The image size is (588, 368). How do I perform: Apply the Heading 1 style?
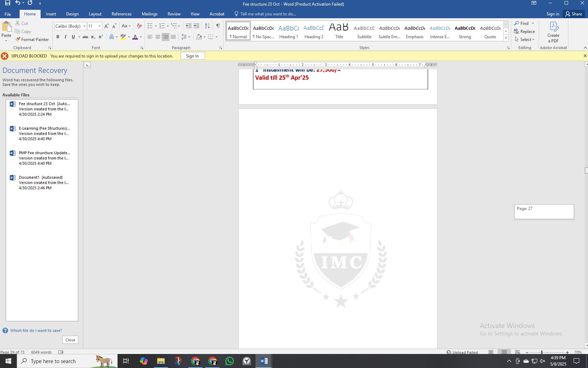289,31
